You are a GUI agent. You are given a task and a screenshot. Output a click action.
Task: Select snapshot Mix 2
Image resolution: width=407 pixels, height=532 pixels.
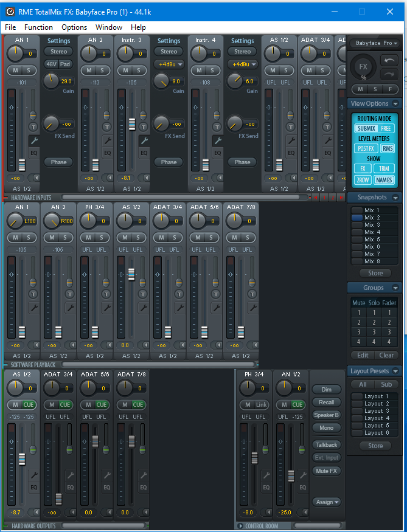point(374,218)
